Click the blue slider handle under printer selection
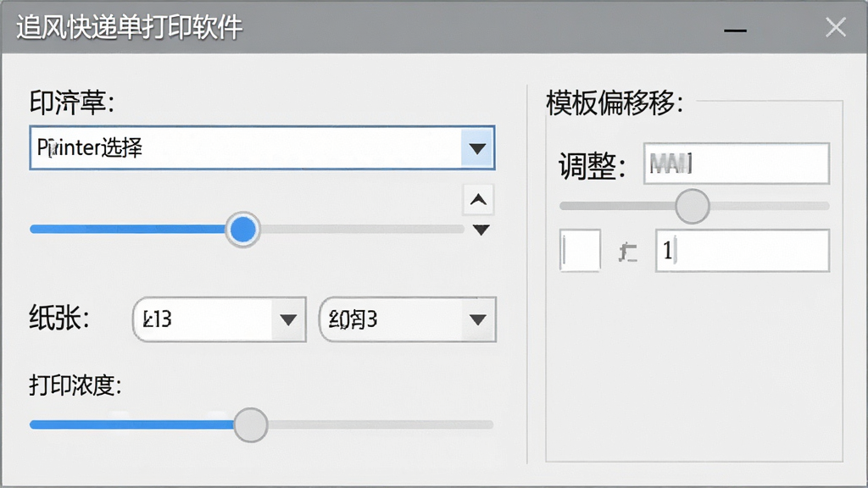 click(x=242, y=230)
